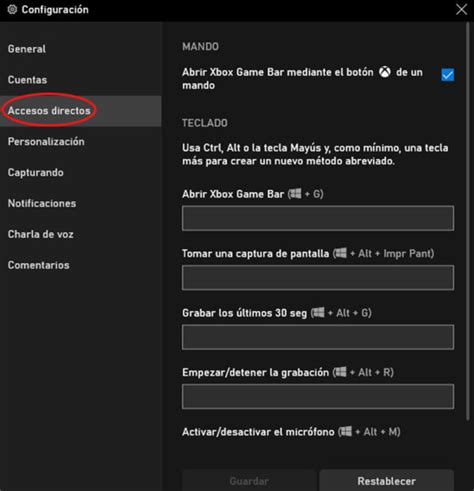This screenshot has width=474, height=491.
Task: Click the Grabar los últimos 30 seg field
Action: [x=318, y=337]
